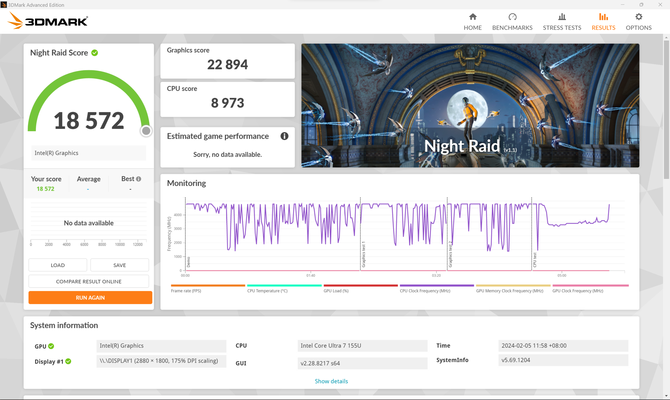Click the RUN AGAIN button
The image size is (670, 400).
(x=90, y=297)
